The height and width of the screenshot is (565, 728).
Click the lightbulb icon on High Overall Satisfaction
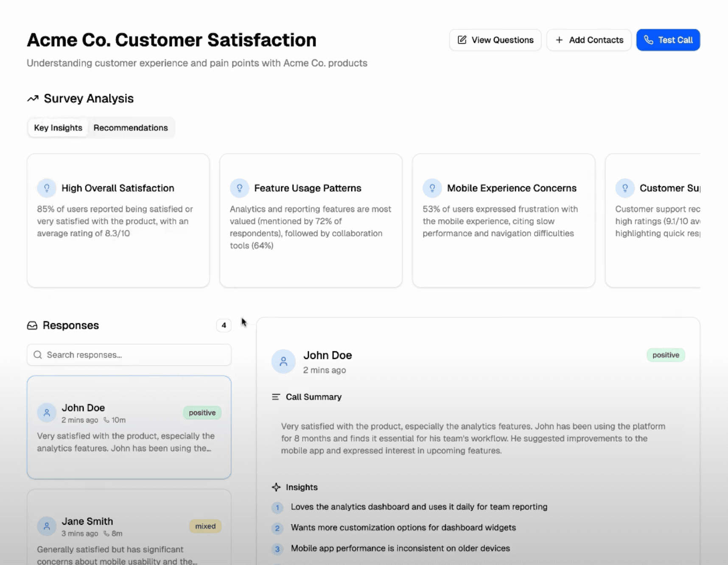[47, 188]
